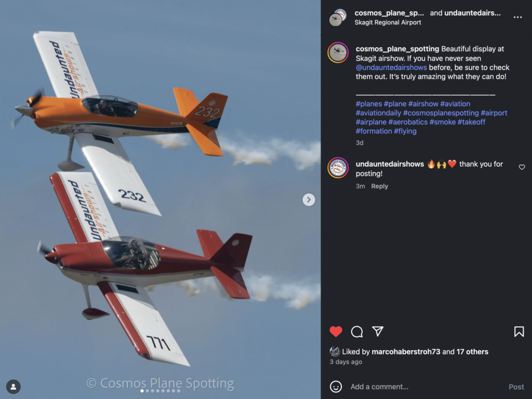Image resolution: width=532 pixels, height=399 pixels.
Task: Show the 17 others who liked
Action: [472, 352]
